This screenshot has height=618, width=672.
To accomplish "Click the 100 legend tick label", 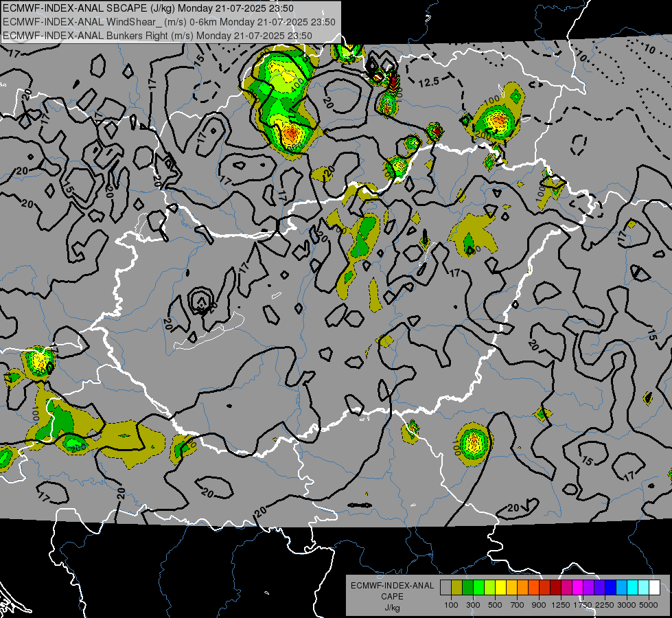I will tap(451, 605).
